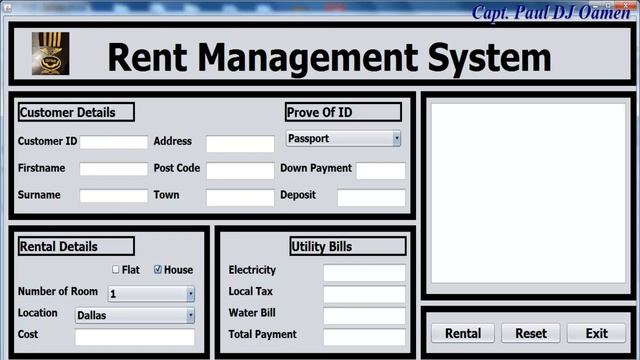This screenshot has width=640, height=360.
Task: Click into the Down Payment field
Action: click(381, 171)
